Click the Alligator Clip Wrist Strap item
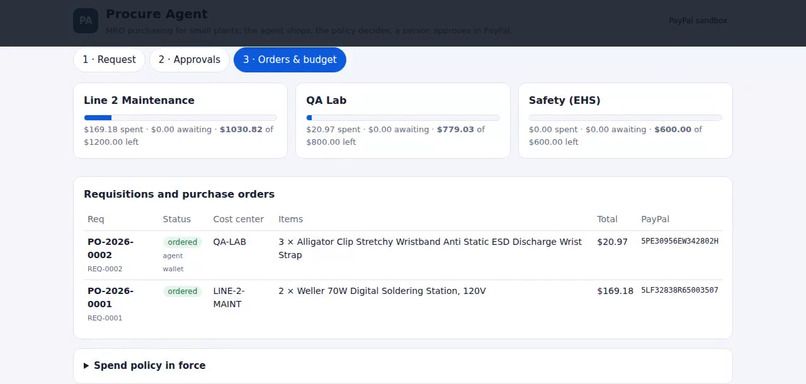Image resolution: width=806 pixels, height=384 pixels. 430,248
